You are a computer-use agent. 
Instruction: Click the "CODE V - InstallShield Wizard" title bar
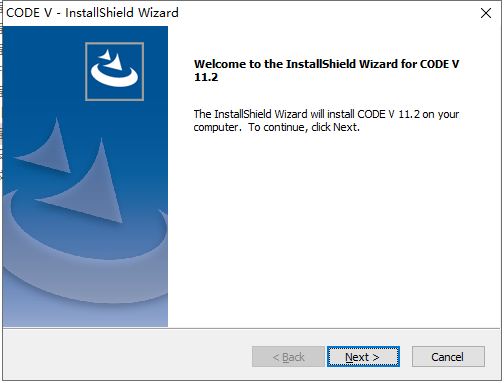233,13
